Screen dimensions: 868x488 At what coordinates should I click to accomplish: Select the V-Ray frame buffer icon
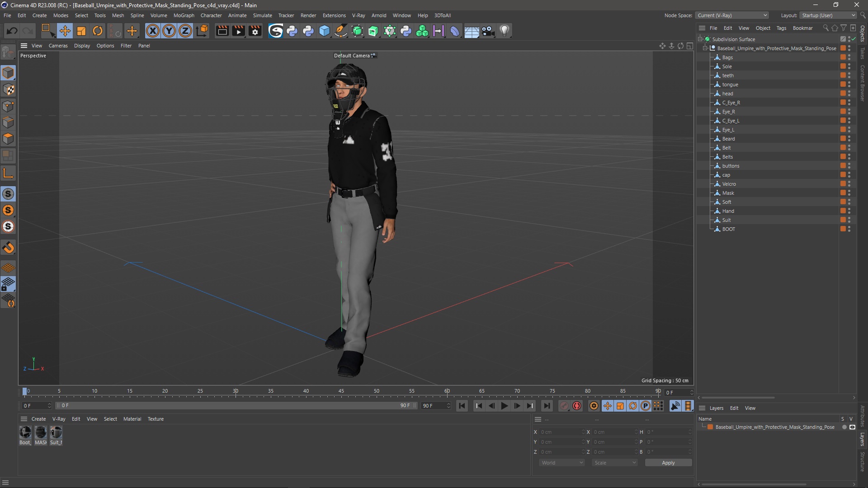pyautogui.click(x=688, y=406)
